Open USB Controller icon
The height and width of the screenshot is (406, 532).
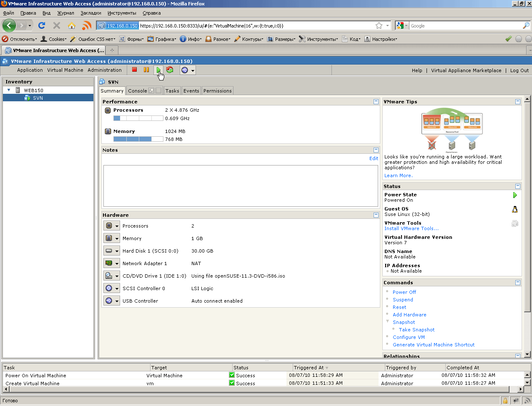(112, 301)
